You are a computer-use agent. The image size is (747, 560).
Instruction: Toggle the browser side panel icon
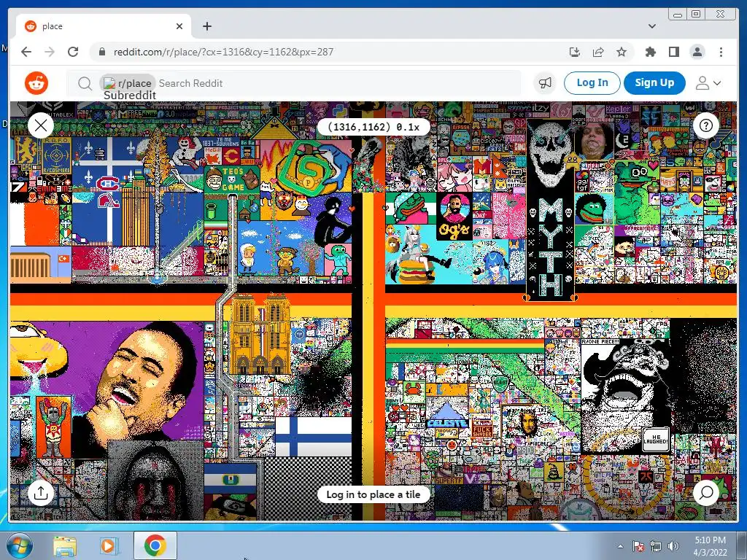tap(673, 52)
